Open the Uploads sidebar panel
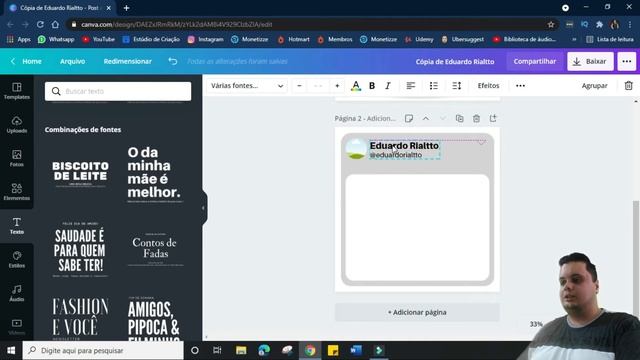This screenshot has width=640, height=360. pos(17,124)
